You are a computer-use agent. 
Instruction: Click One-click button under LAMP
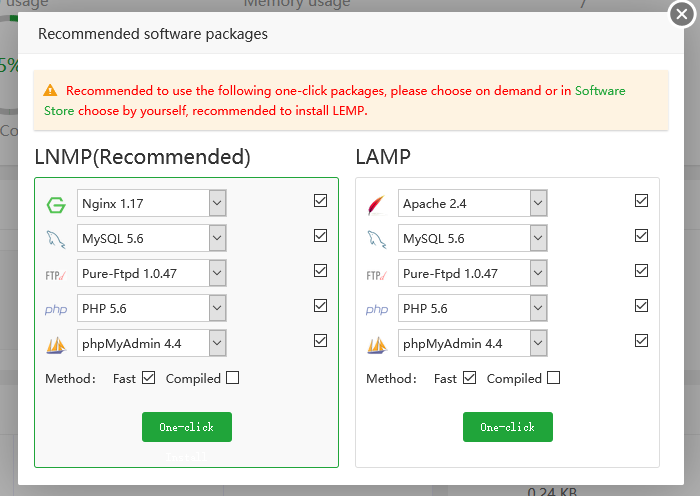point(508,427)
